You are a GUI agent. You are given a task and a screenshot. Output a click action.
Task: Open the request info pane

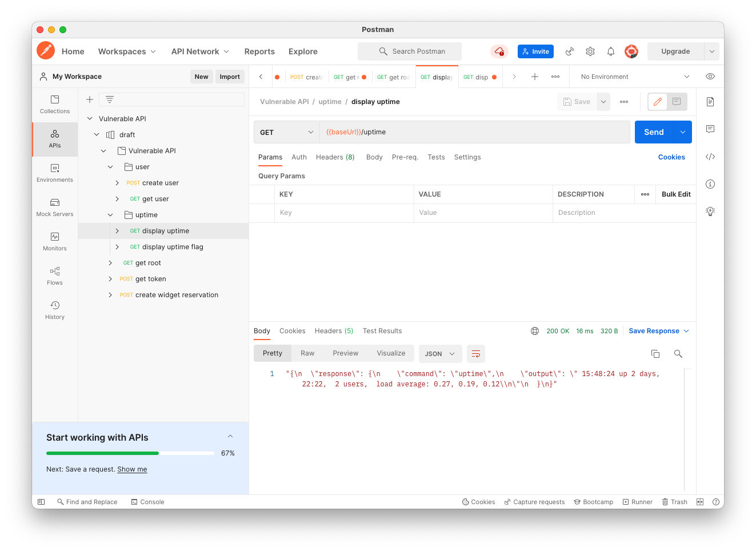pyautogui.click(x=710, y=184)
